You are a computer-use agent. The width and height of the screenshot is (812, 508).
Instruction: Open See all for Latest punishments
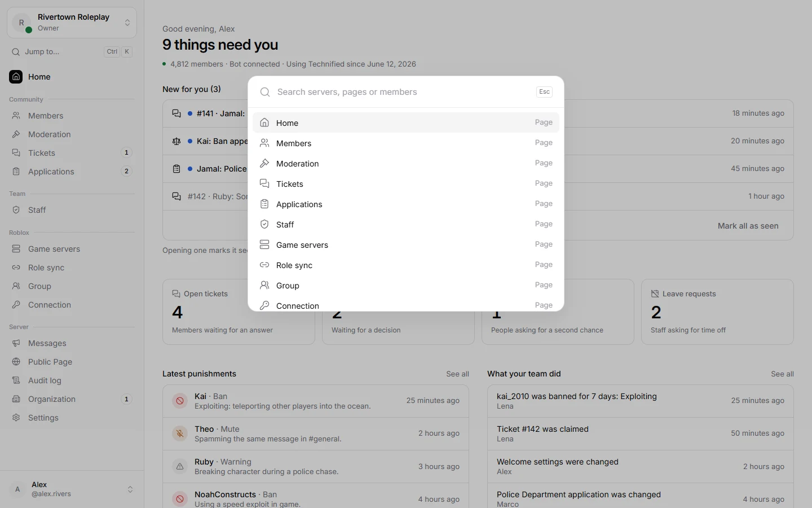[457, 374]
